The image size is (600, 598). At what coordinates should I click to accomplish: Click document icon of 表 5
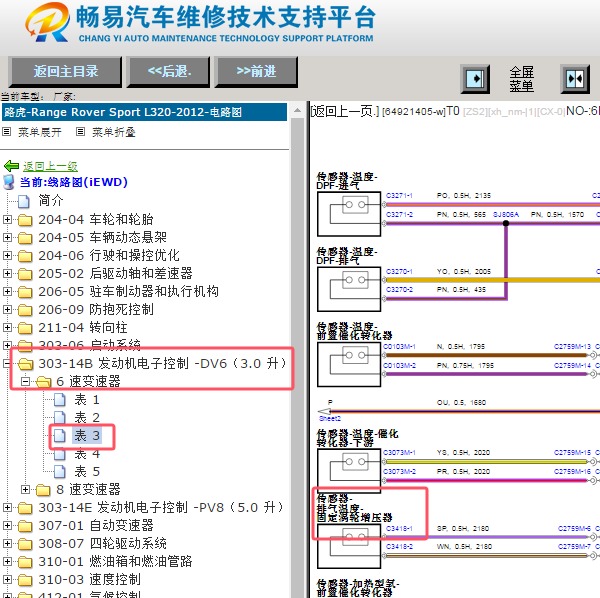[x=60, y=471]
